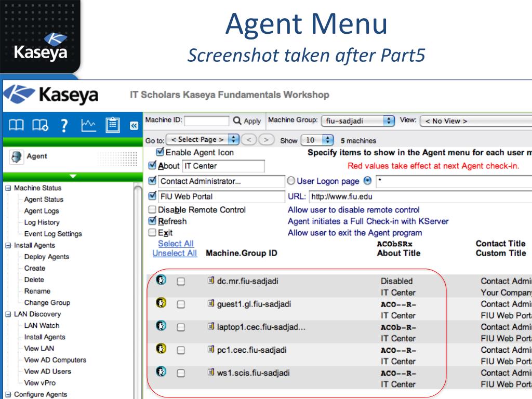Check the box for pc1.cec.fiu-sadjadi
This screenshot has width=532, height=399.
pos(181,350)
